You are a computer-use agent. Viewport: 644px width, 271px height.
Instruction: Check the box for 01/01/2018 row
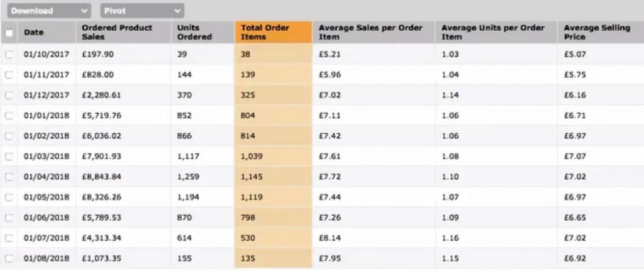(9, 116)
